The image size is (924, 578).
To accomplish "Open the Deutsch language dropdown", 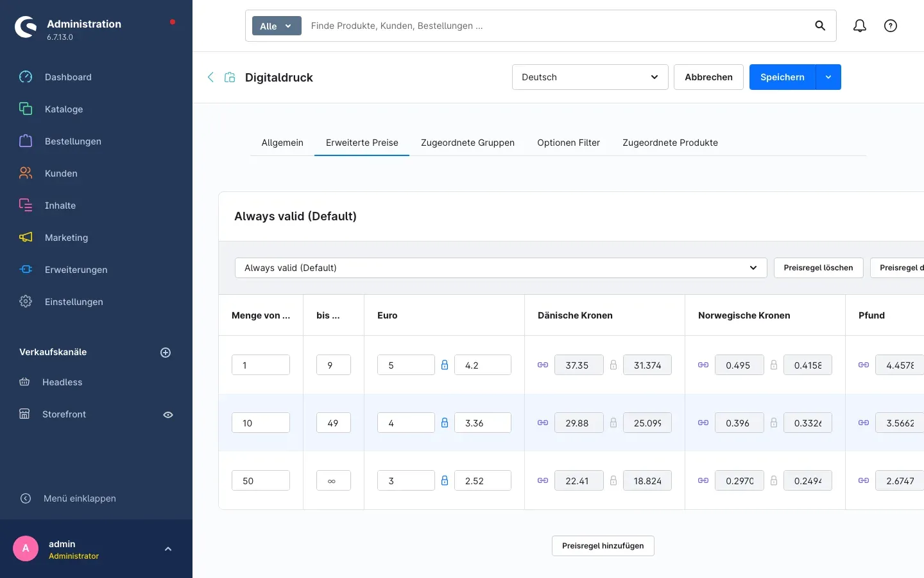I will pos(590,77).
